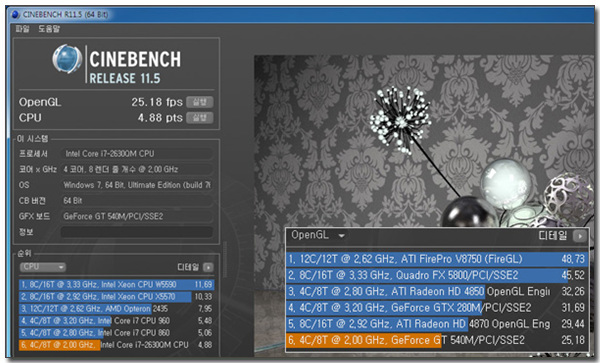Image resolution: width=600 pixels, height=363 pixels.
Task: Select the Quadro FX 5800 OpenGL result
Action: coord(437,275)
